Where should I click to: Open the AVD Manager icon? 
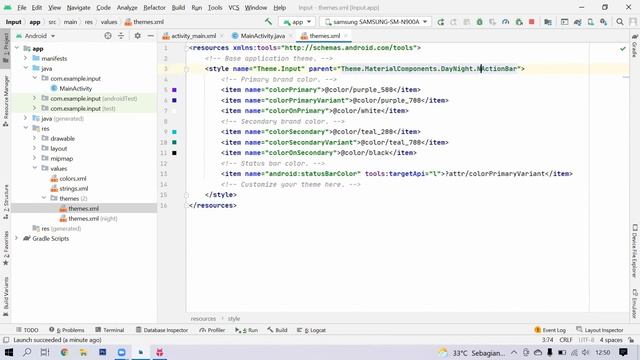point(591,22)
